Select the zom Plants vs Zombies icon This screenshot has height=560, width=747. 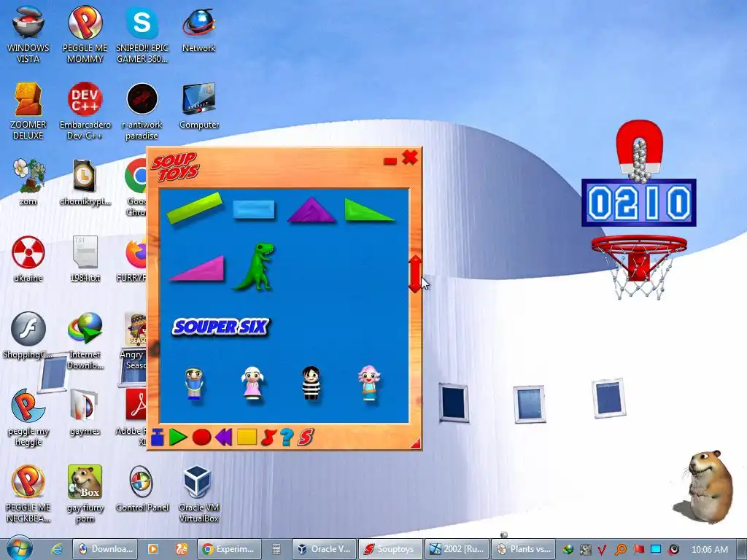click(x=28, y=182)
